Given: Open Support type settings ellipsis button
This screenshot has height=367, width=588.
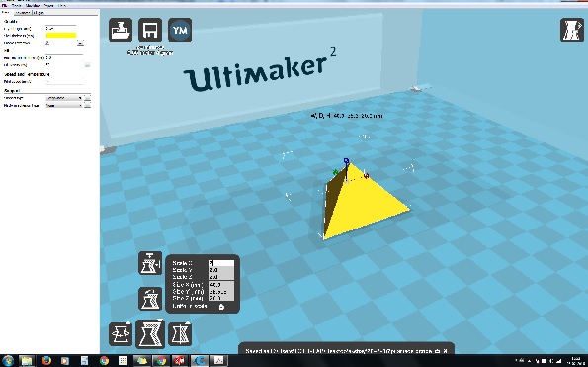Looking at the screenshot, I should click(x=87, y=98).
